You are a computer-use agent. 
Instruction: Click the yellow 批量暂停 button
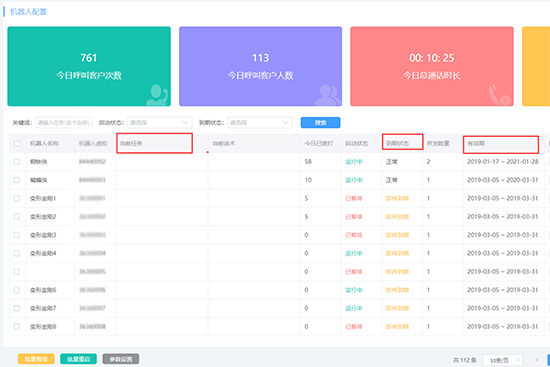(x=36, y=359)
